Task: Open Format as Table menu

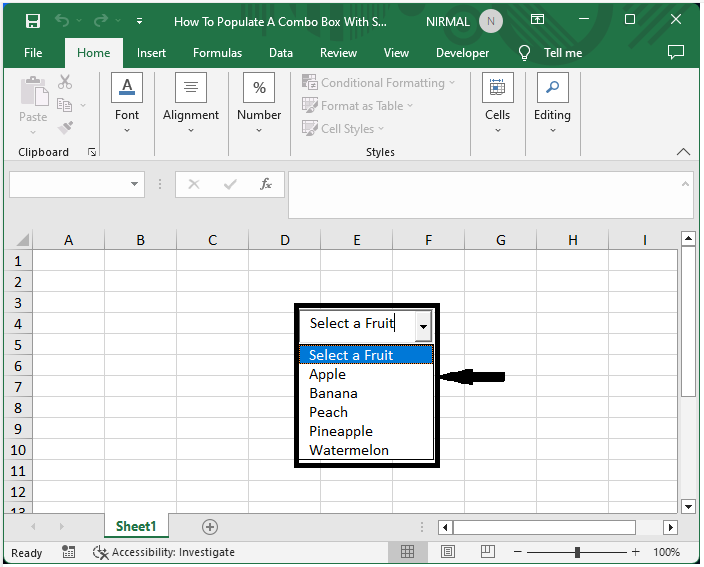Action: point(357,106)
